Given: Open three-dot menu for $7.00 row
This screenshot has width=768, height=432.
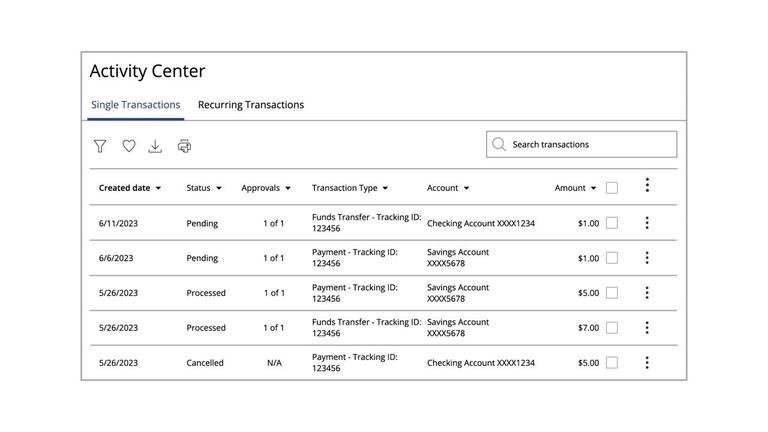Looking at the screenshot, I should tap(647, 328).
